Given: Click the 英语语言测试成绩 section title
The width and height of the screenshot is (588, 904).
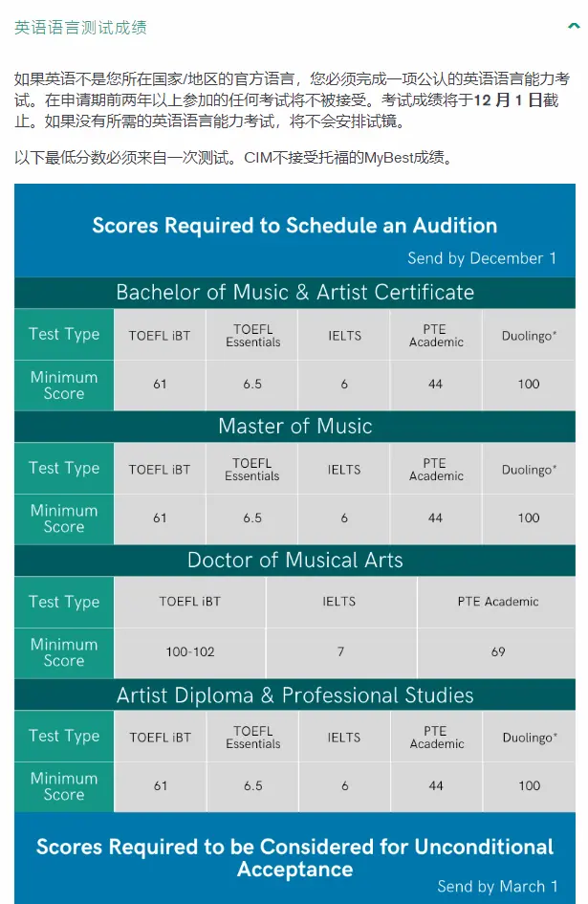Looking at the screenshot, I should pyautogui.click(x=81, y=27).
